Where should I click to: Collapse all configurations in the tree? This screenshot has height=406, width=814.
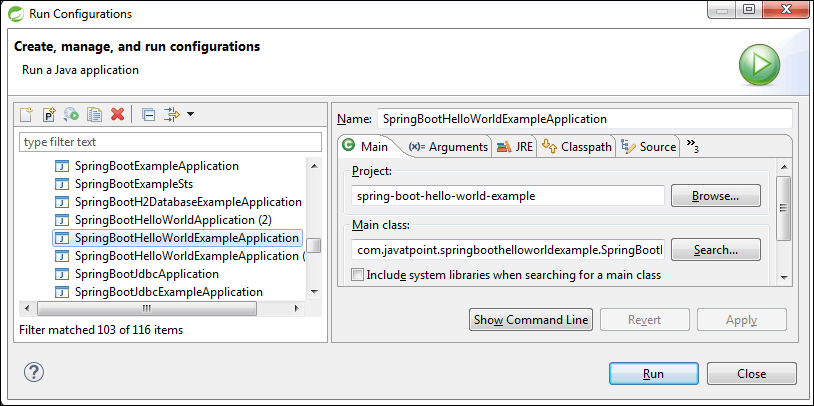[148, 115]
